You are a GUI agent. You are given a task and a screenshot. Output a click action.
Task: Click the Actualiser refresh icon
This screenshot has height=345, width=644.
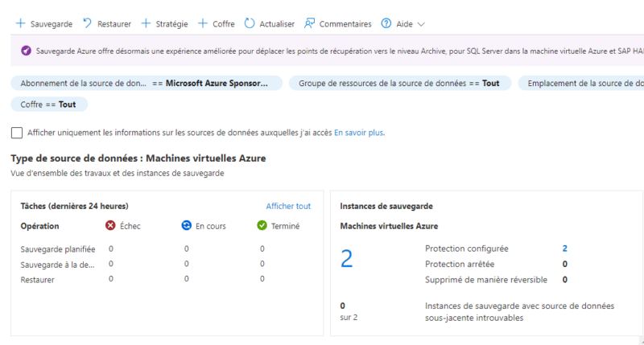pyautogui.click(x=250, y=23)
